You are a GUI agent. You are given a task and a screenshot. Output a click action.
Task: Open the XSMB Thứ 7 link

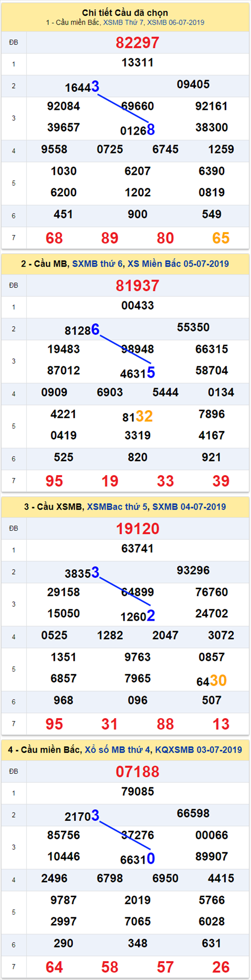123,23
